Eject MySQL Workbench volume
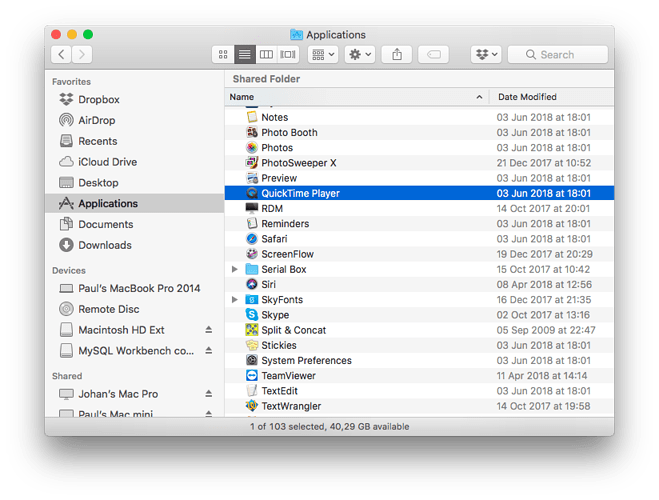The width and height of the screenshot is (659, 500). pos(208,350)
